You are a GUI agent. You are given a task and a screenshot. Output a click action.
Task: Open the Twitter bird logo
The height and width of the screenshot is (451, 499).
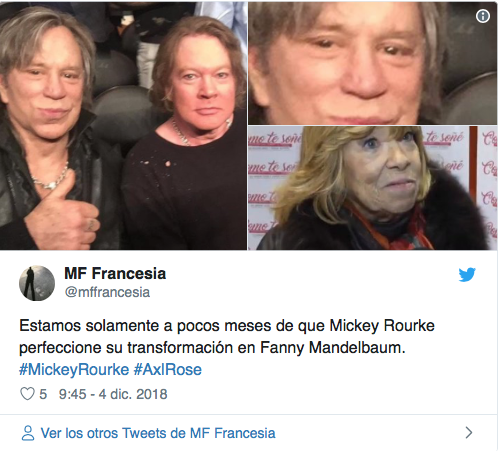[467, 274]
